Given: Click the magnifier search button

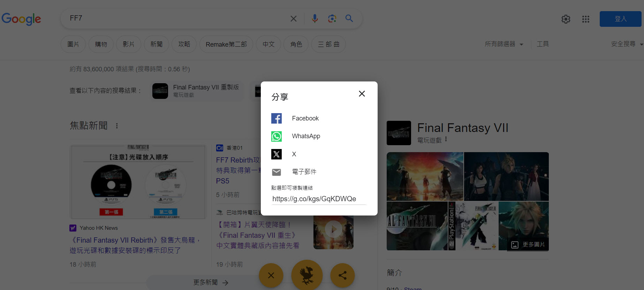Looking at the screenshot, I should [x=349, y=18].
